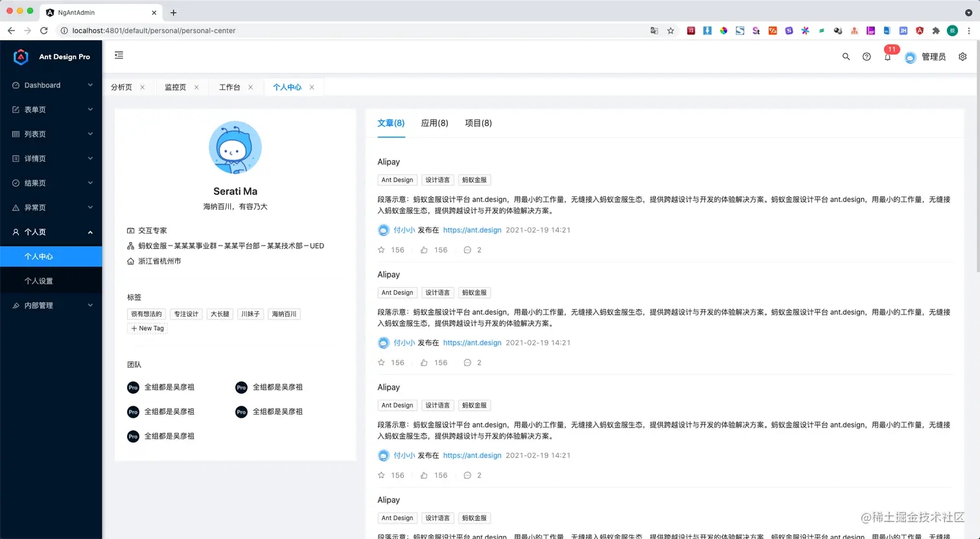980x539 pixels.
Task: Select 个人设置 in the sidebar
Action: [51, 281]
